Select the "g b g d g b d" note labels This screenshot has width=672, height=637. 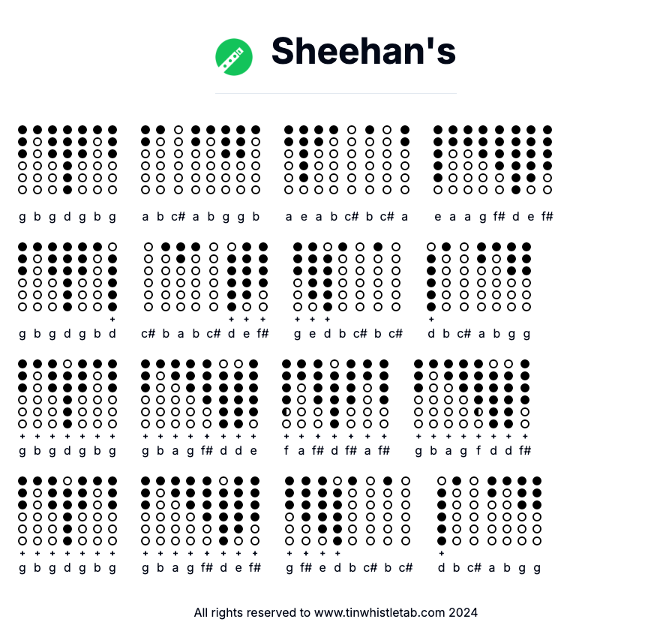click(x=67, y=334)
